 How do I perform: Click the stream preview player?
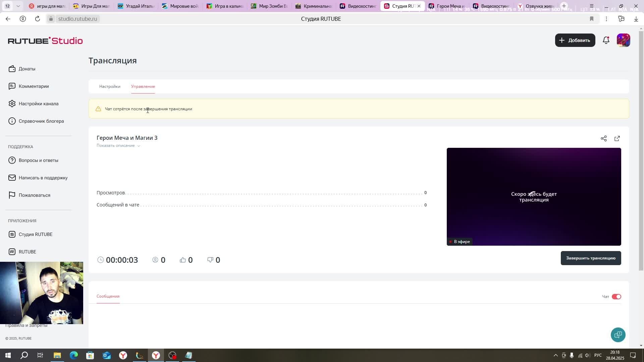point(534,197)
